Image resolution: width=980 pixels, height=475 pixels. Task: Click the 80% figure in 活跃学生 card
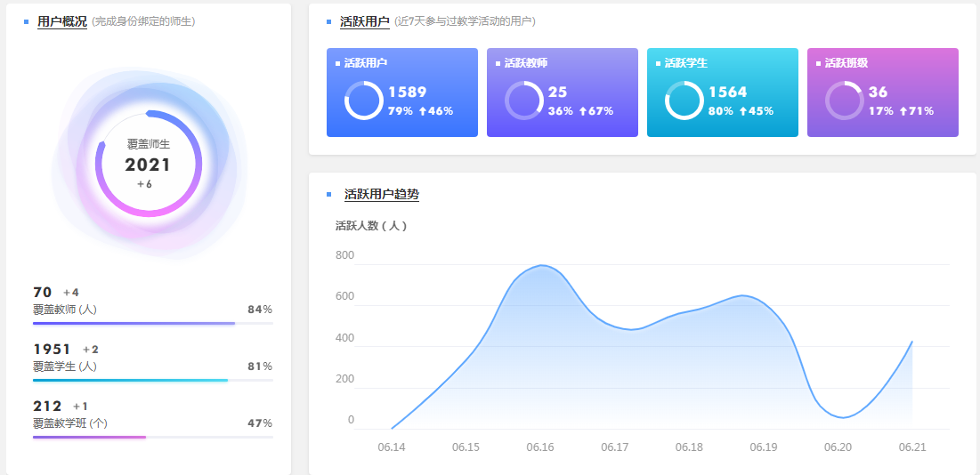pyautogui.click(x=721, y=112)
